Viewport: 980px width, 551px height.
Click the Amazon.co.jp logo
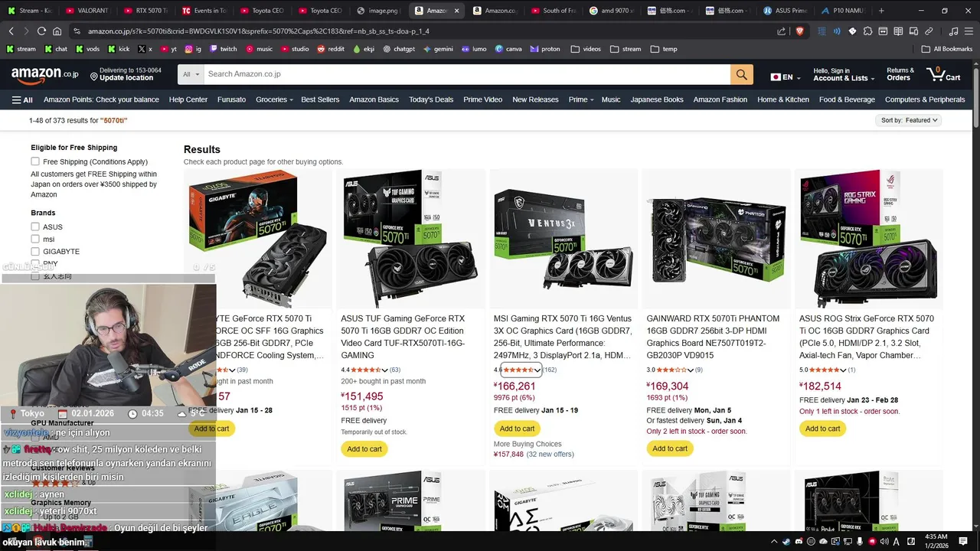pos(44,74)
